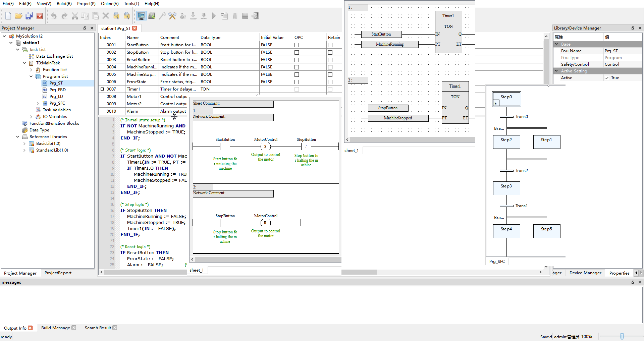Expand the Timer1 variable row
This screenshot has height=341, width=644.
pos(102,89)
